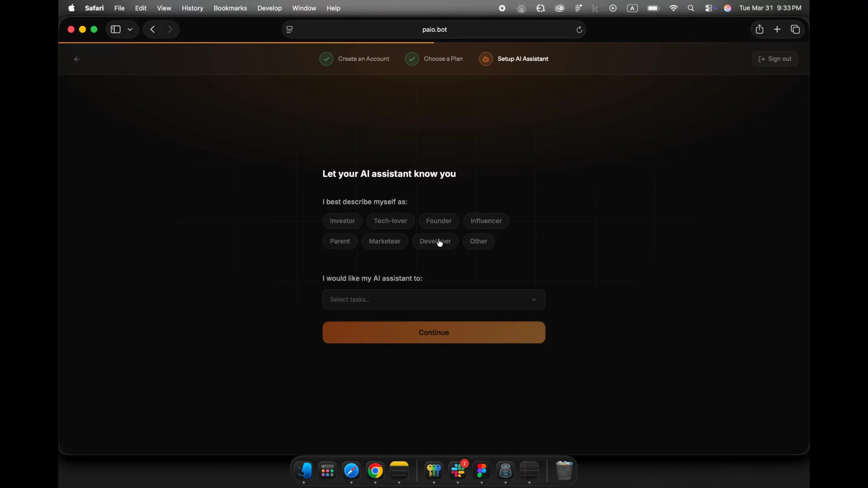Open the website settings icon in address bar
The image size is (868, 488).
tap(290, 30)
